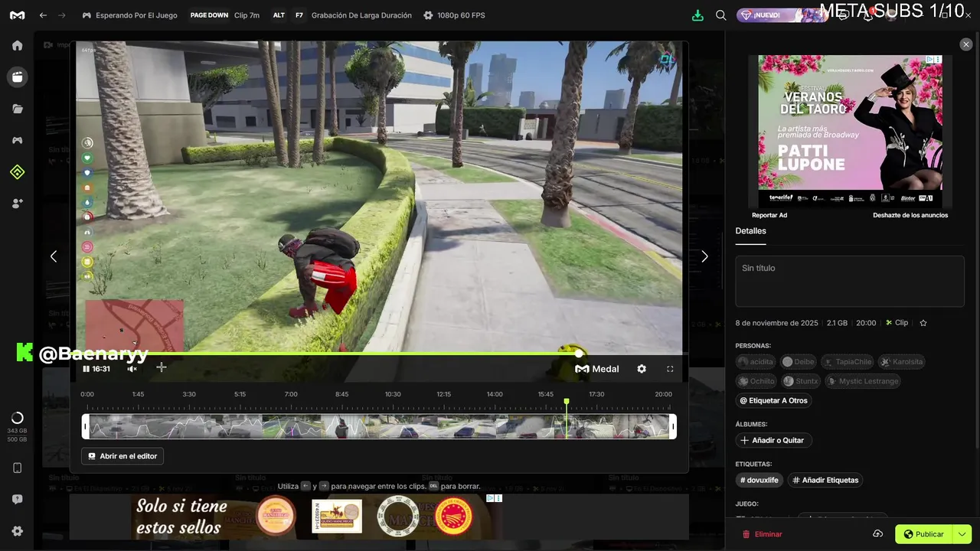Click the video progress bar handle
The width and height of the screenshot is (980, 551).
coord(579,354)
